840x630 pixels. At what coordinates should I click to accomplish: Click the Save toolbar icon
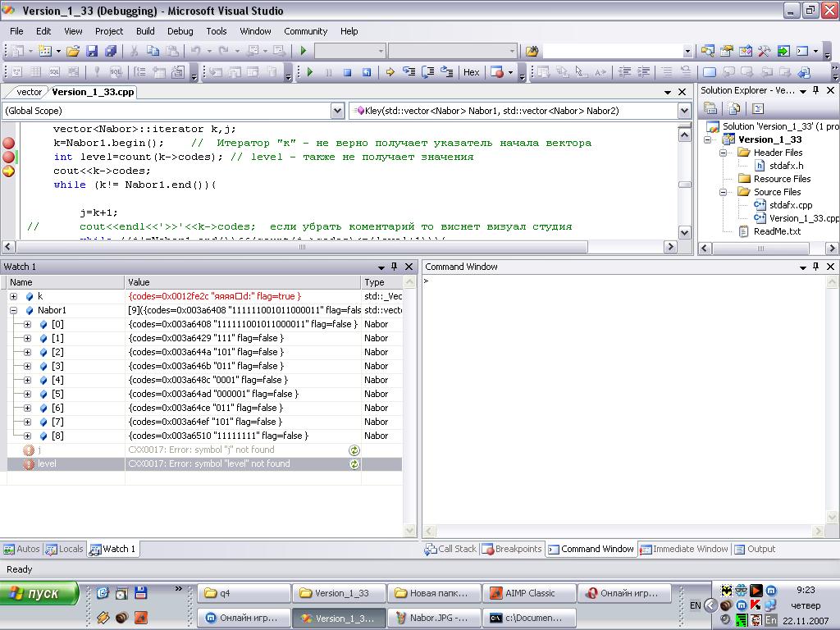(92, 51)
